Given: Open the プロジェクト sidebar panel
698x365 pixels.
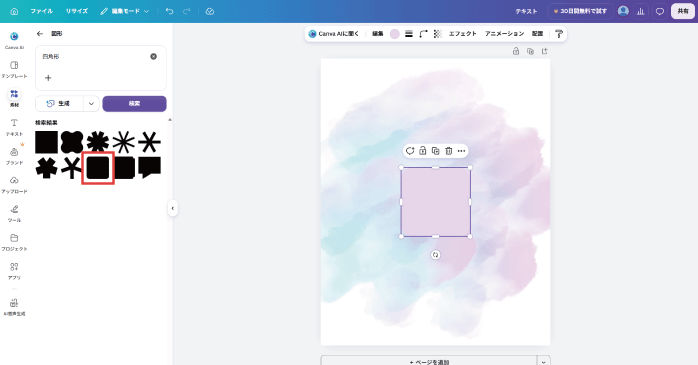Looking at the screenshot, I should click(14, 242).
